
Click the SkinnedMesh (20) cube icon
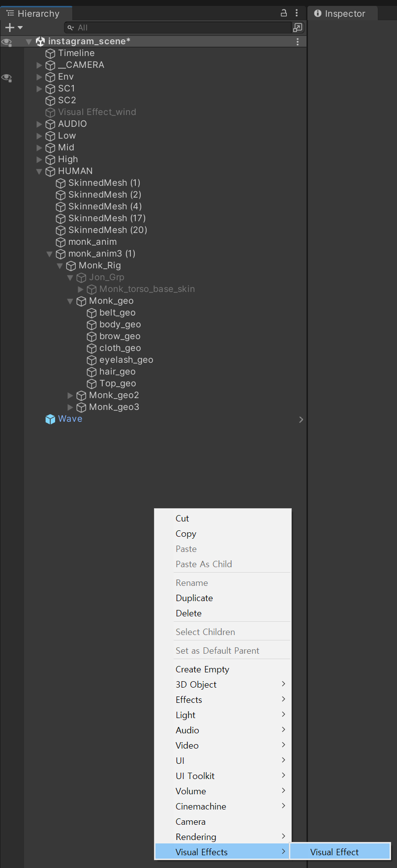tap(61, 230)
